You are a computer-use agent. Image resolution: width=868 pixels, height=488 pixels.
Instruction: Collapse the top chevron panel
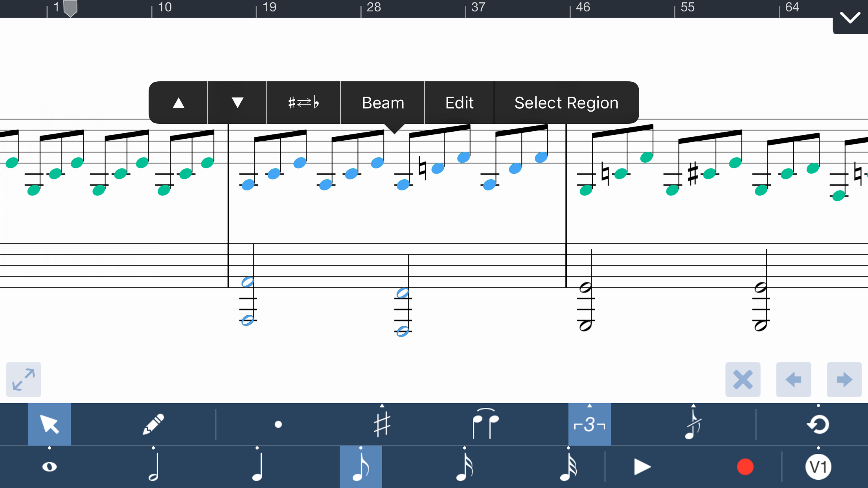click(850, 18)
